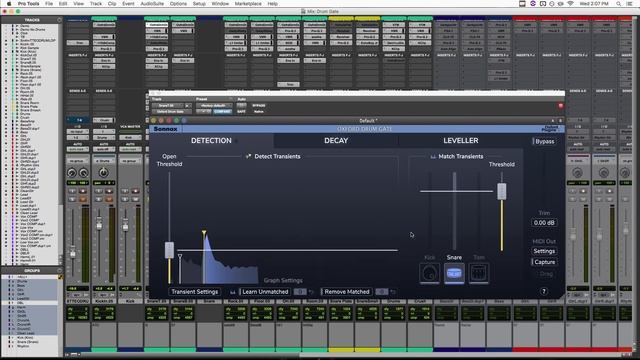Open the Wi-Fi status menu
This screenshot has height=360, width=640.
(570, 4)
